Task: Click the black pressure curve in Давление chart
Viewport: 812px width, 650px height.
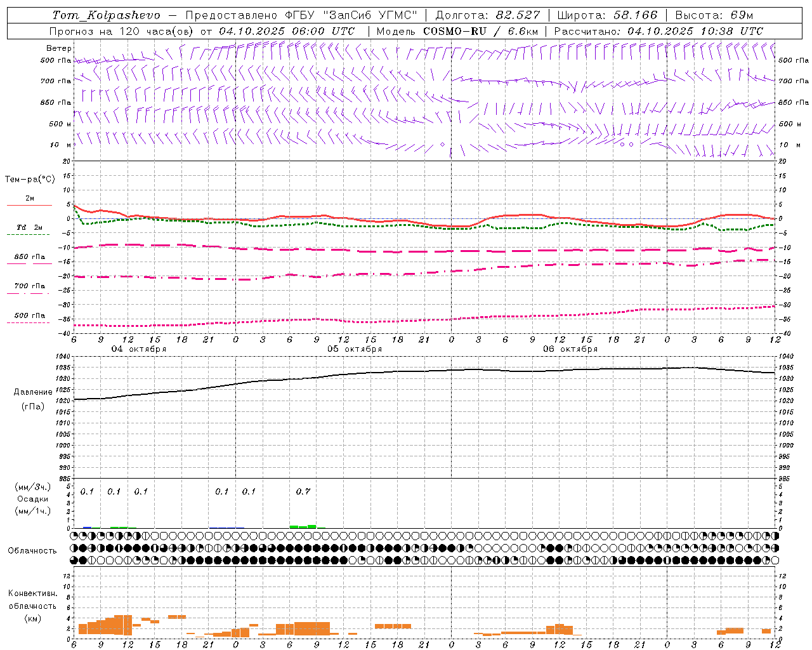Action: click(424, 371)
